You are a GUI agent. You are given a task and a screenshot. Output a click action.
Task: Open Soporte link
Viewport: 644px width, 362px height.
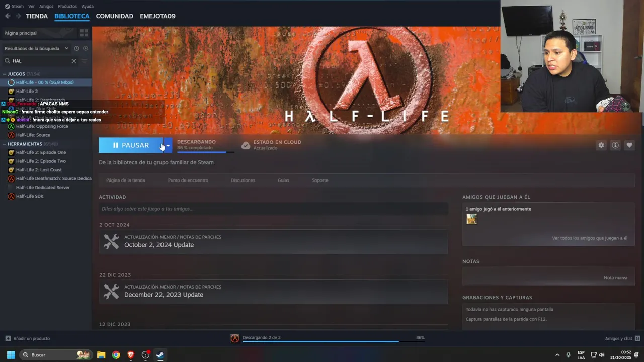pos(320,180)
